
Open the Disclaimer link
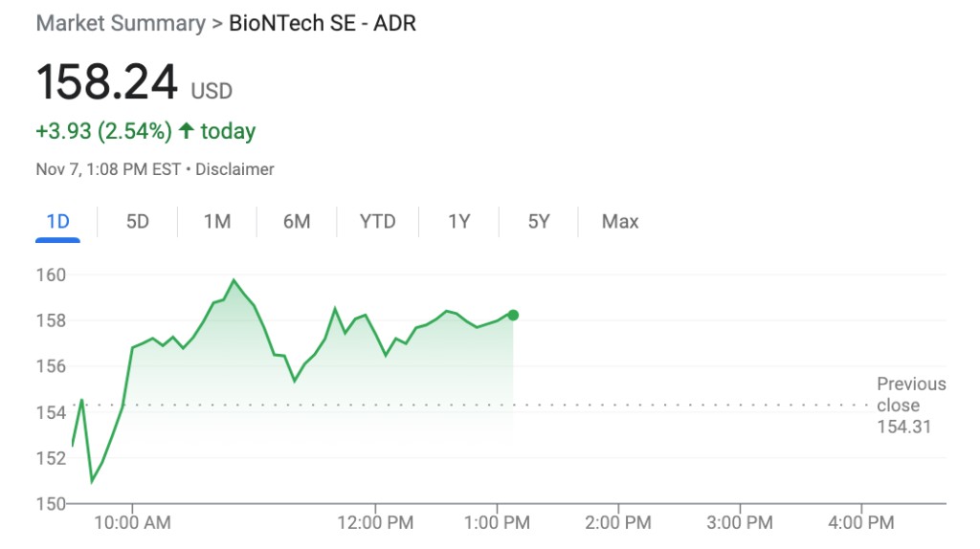[238, 169]
